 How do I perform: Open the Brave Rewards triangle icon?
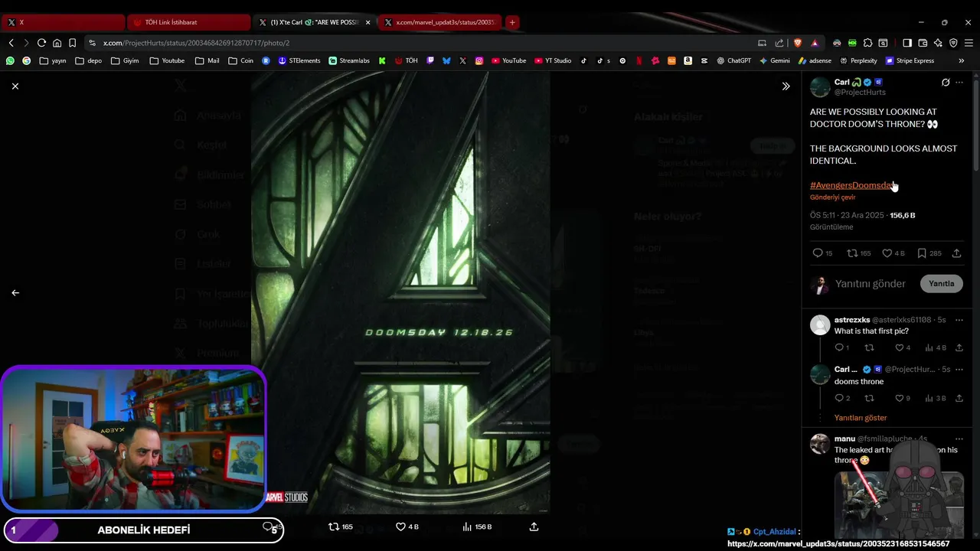814,43
